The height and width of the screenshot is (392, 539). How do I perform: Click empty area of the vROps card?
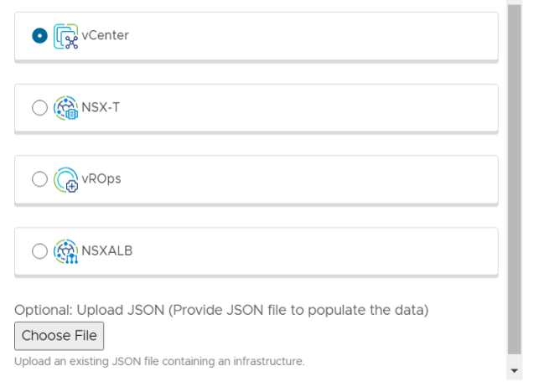(x=319, y=179)
